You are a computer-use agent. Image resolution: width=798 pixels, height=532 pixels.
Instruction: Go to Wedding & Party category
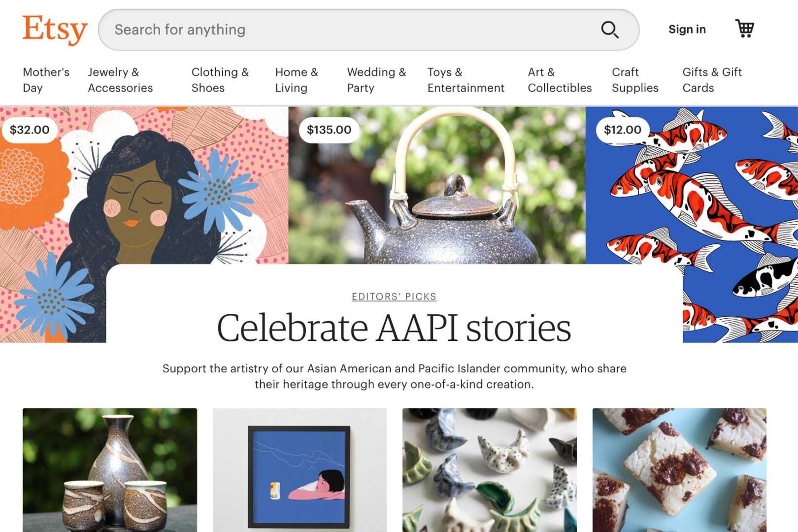coord(376,80)
